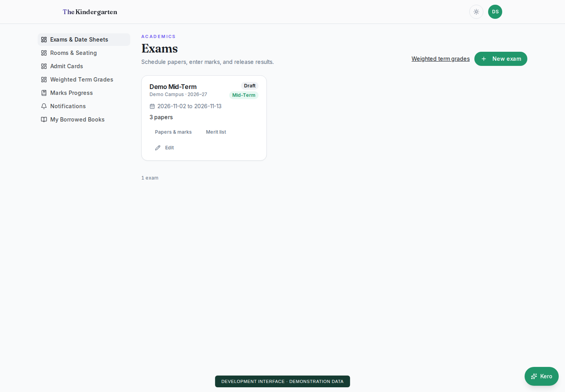Viewport: 565px width, 392px height.
Task: Create a New exam
Action: [x=501, y=59]
